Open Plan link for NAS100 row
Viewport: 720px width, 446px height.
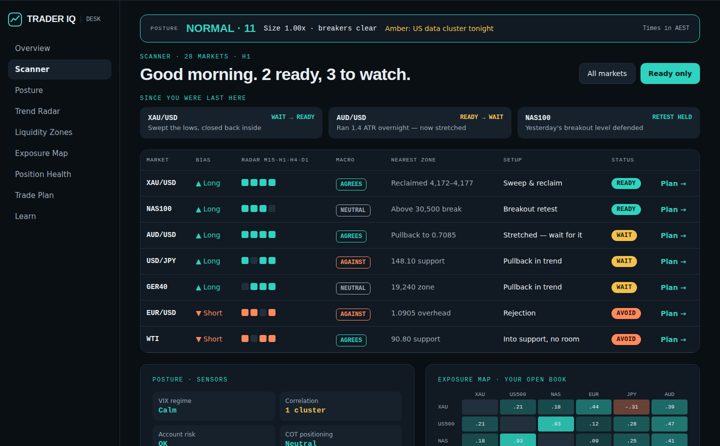[x=673, y=209]
